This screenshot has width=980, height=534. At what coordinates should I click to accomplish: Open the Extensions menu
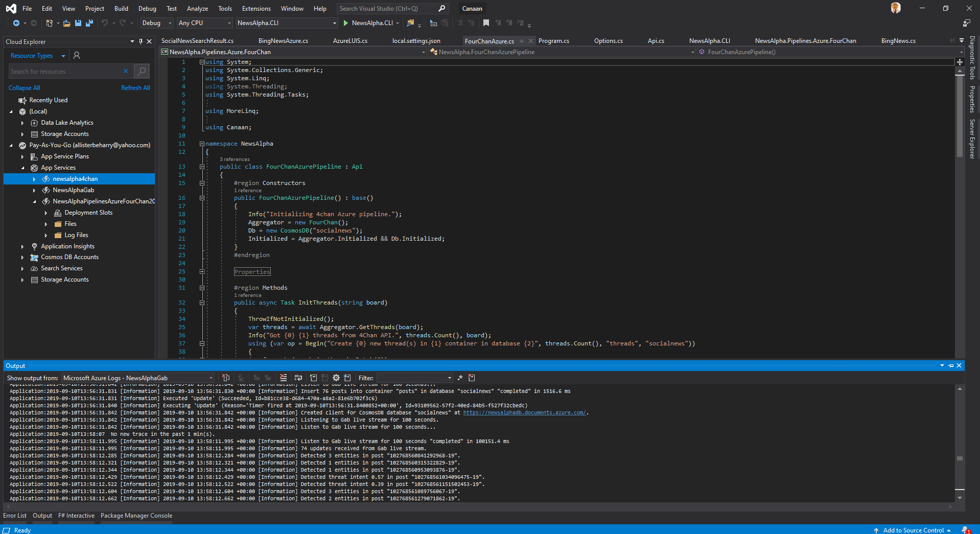click(256, 9)
